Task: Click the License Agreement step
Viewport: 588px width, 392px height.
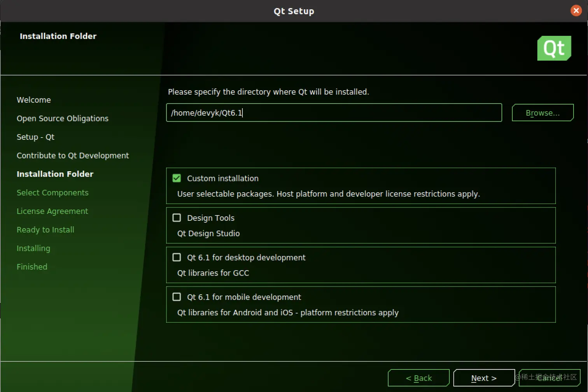Action: click(52, 211)
